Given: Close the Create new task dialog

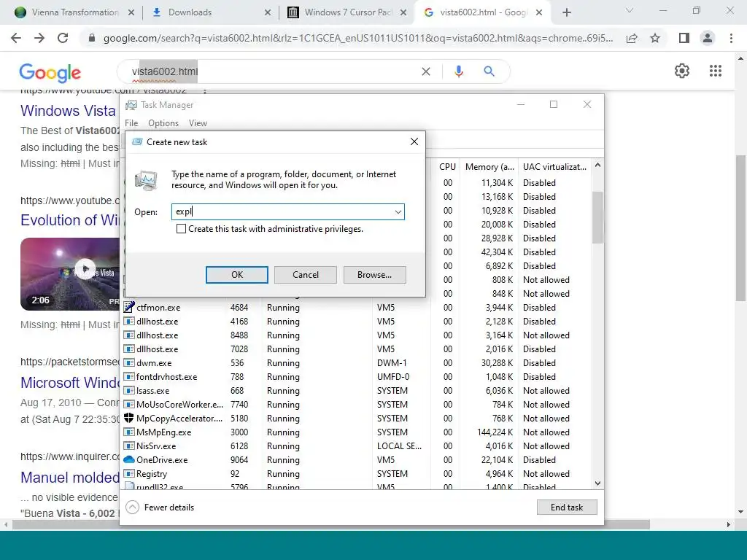Looking at the screenshot, I should click(414, 141).
